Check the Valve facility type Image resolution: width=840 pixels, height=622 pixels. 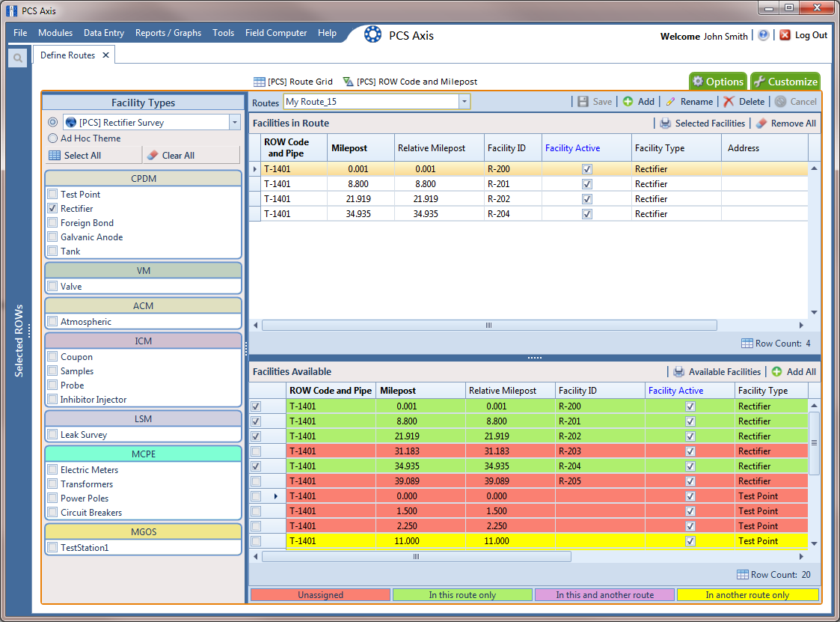(52, 286)
